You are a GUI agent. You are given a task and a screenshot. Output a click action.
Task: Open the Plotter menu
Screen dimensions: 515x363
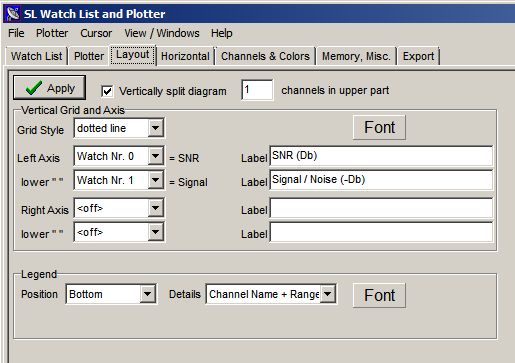[x=52, y=33]
